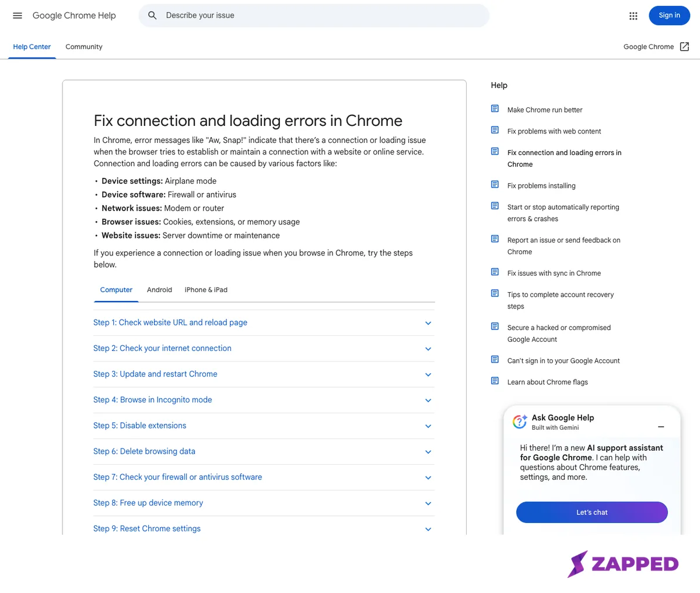Open Tips to complete account recovery steps

pyautogui.click(x=561, y=300)
